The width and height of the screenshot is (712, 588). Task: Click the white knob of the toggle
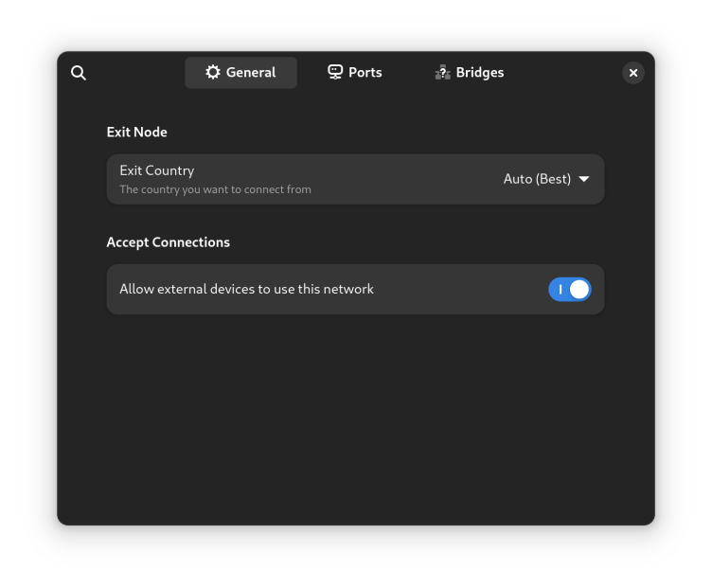coord(579,290)
